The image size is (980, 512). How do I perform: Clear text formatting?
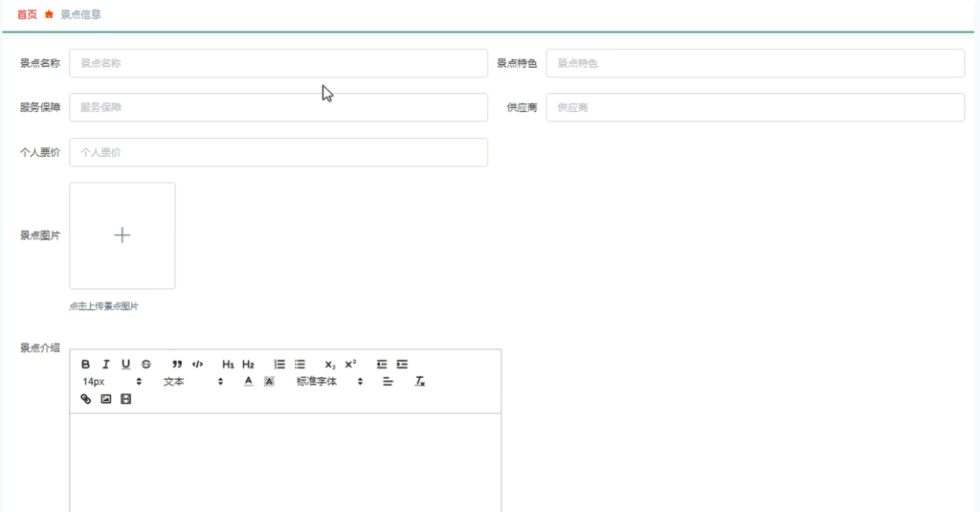(420, 381)
